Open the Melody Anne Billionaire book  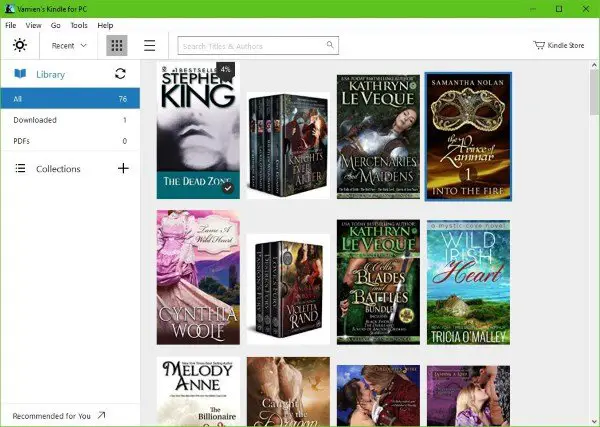[x=198, y=391]
